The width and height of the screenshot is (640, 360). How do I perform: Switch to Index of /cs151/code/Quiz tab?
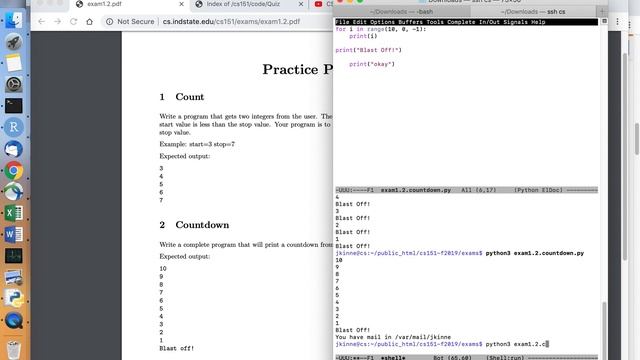click(249, 4)
